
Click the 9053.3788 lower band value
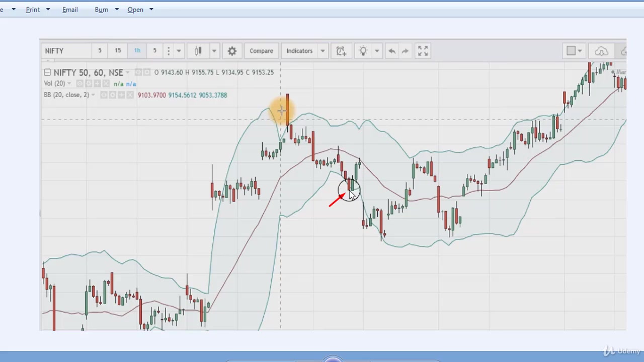(x=213, y=95)
